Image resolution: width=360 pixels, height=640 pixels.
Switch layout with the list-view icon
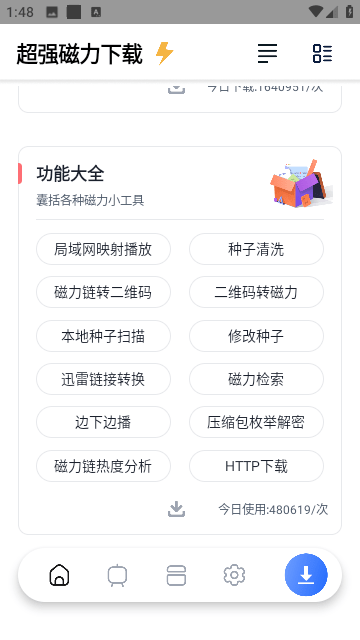pyautogui.click(x=322, y=53)
